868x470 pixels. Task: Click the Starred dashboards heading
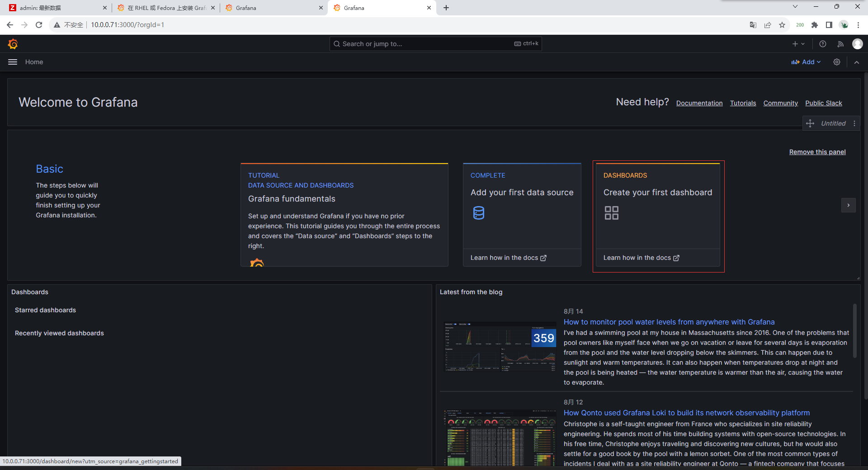tap(45, 310)
